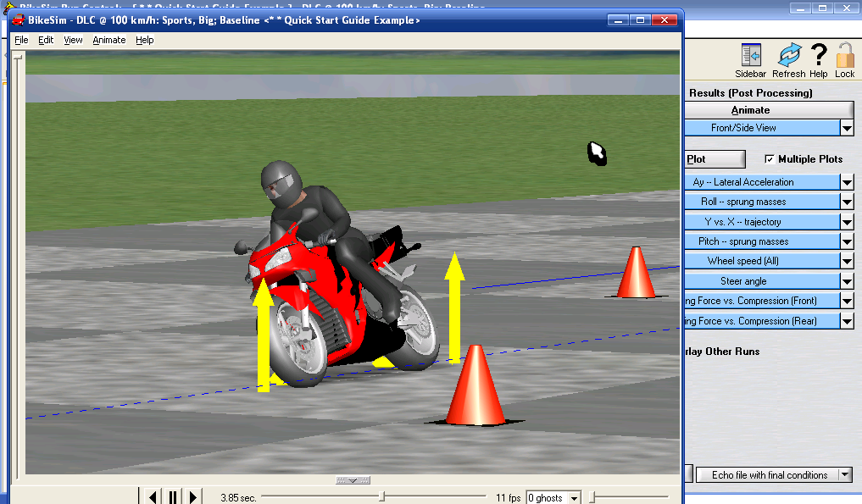Viewport: 862px width, 504px height.
Task: Expand the Y vs. X -- trajectory dropdown
Action: pyautogui.click(x=847, y=222)
